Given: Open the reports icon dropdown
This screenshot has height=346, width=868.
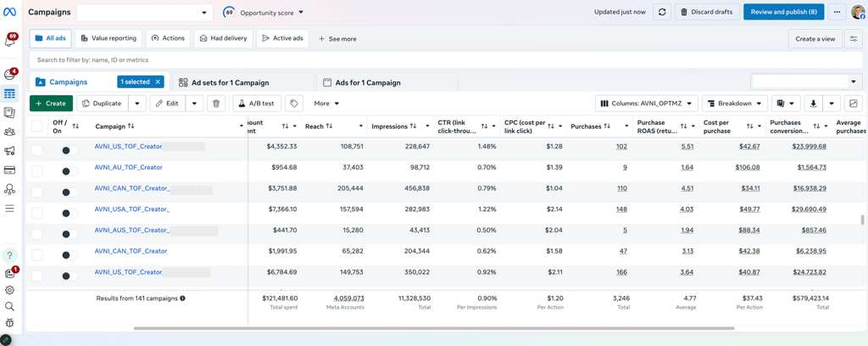Looking at the screenshot, I should click(787, 103).
